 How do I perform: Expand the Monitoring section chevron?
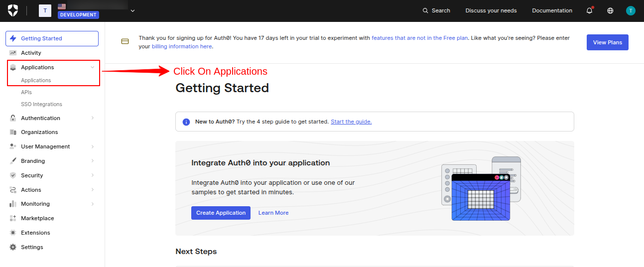93,204
